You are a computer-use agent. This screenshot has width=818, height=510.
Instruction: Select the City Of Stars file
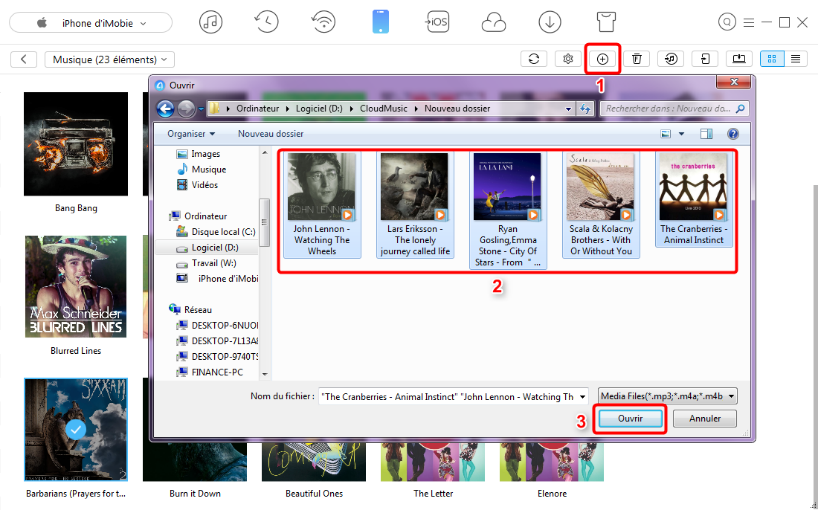coord(508,211)
